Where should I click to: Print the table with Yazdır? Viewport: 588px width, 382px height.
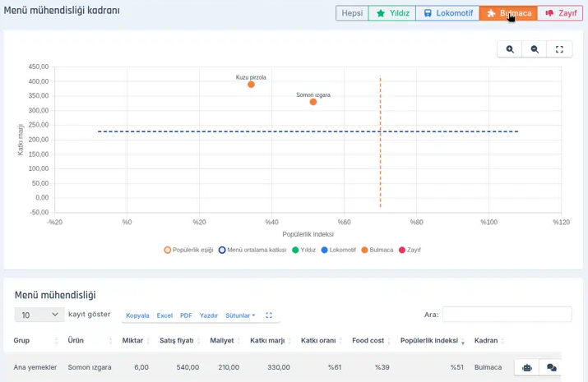click(x=209, y=315)
